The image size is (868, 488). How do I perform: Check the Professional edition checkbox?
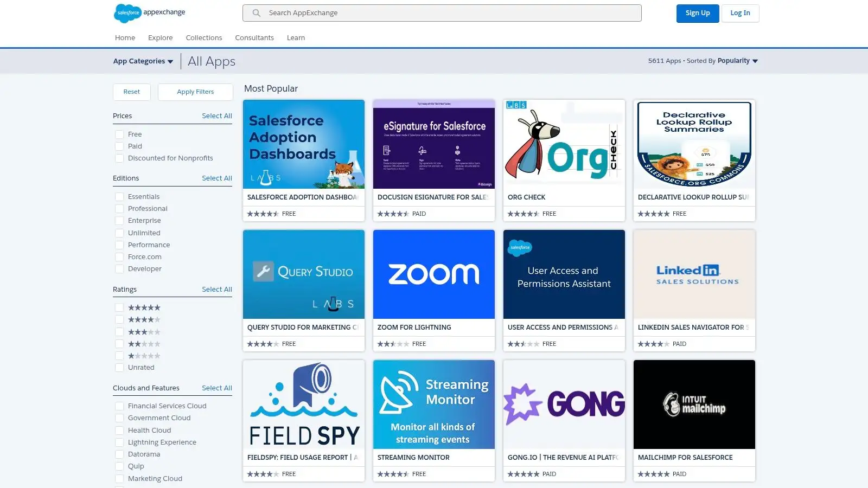(x=119, y=208)
